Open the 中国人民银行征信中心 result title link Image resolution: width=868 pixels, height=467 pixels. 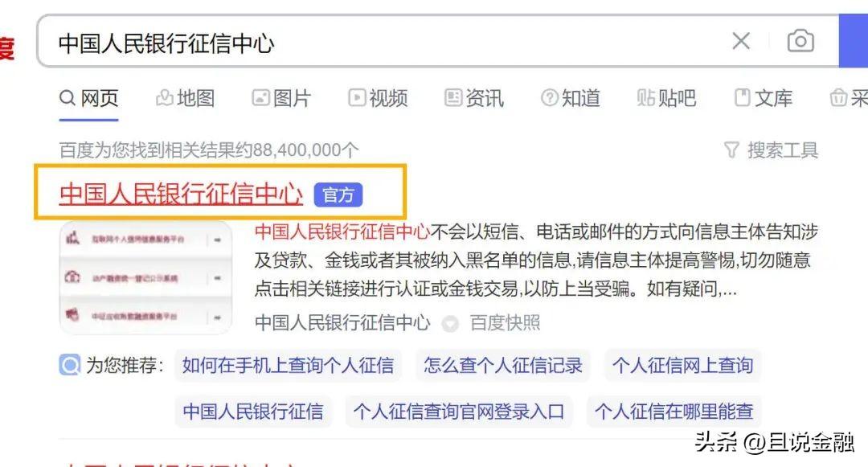point(181,195)
